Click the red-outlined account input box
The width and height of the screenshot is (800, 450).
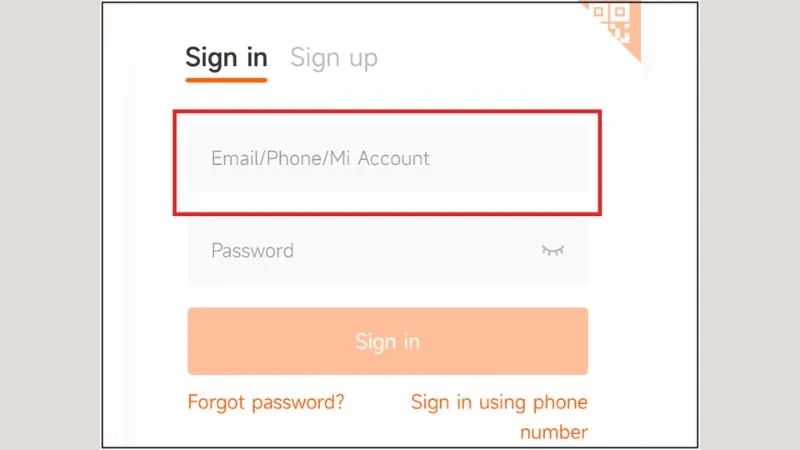point(387,163)
